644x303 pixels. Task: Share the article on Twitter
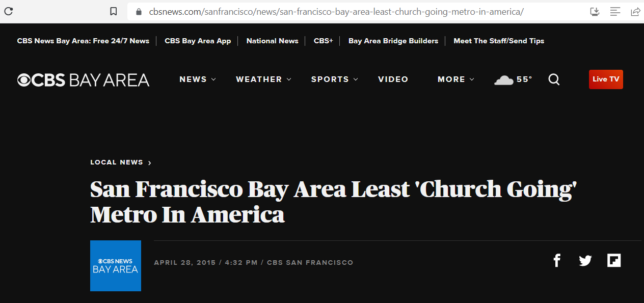point(585,261)
